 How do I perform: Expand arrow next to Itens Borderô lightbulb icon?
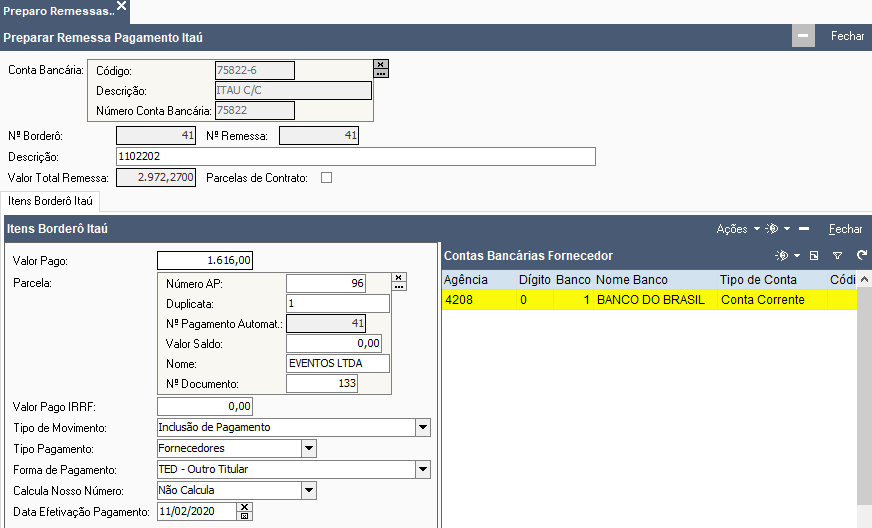click(787, 229)
